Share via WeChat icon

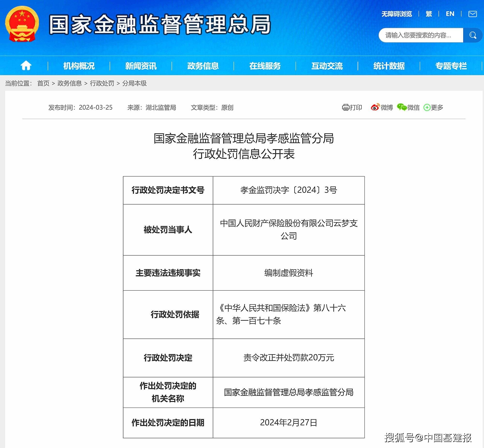pyautogui.click(x=402, y=107)
